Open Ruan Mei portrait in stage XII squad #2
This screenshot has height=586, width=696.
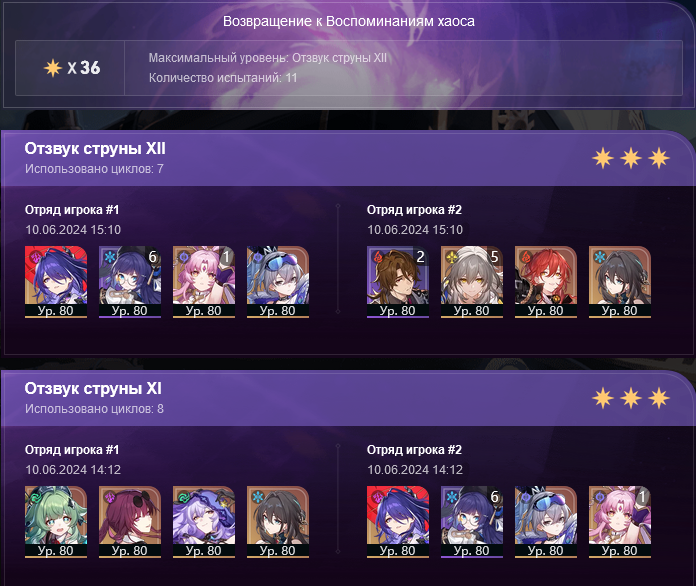[620, 282]
